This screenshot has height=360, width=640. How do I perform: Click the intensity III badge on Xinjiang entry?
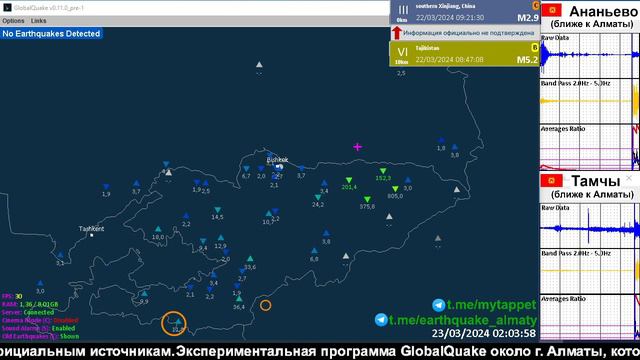coord(403,10)
